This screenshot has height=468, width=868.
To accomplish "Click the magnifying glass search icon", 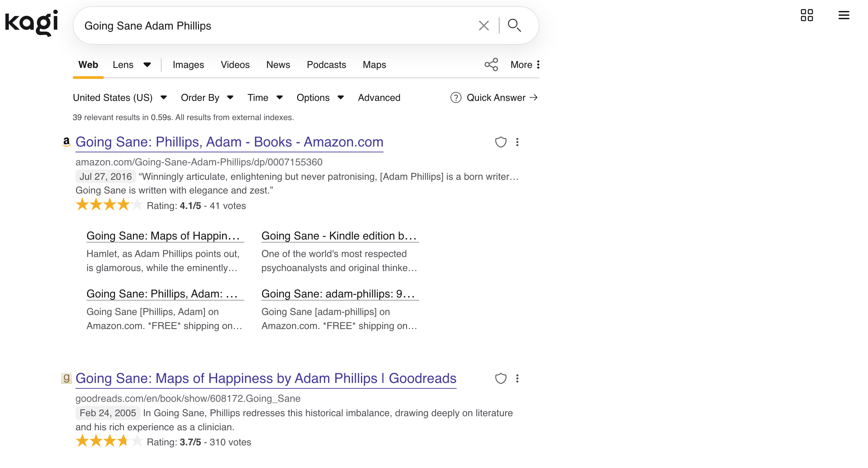I will click(x=514, y=25).
